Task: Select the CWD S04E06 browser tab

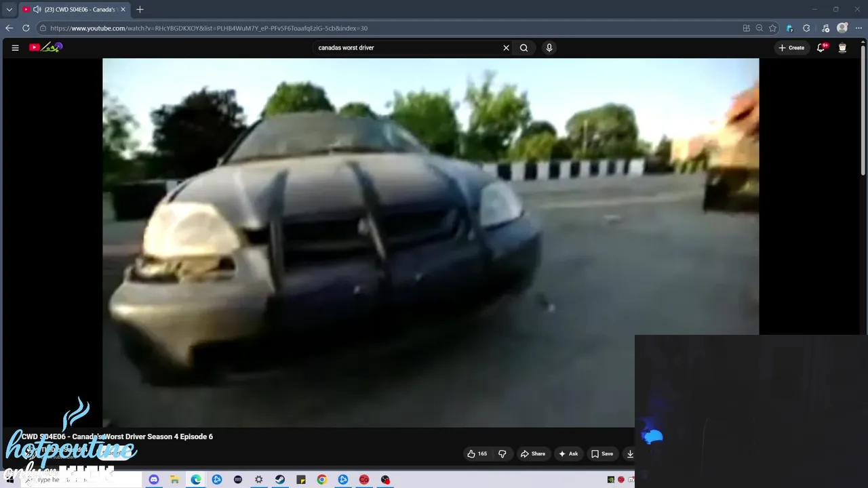Action: tap(73, 9)
